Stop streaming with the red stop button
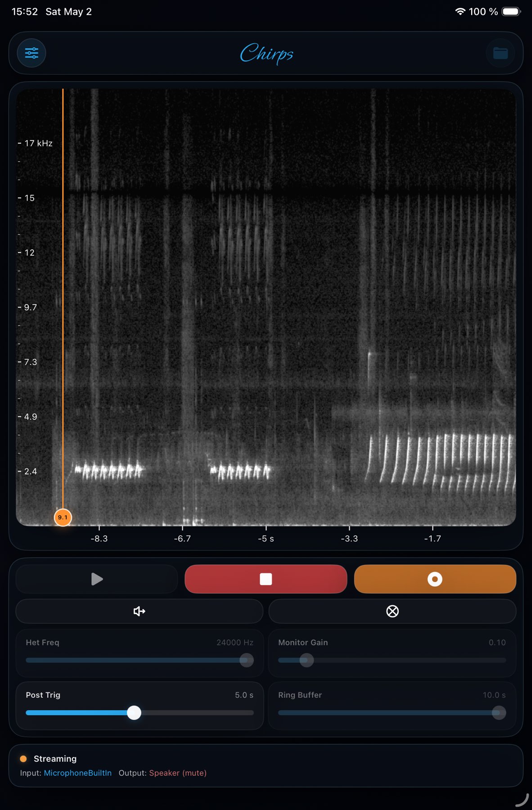 (266, 579)
